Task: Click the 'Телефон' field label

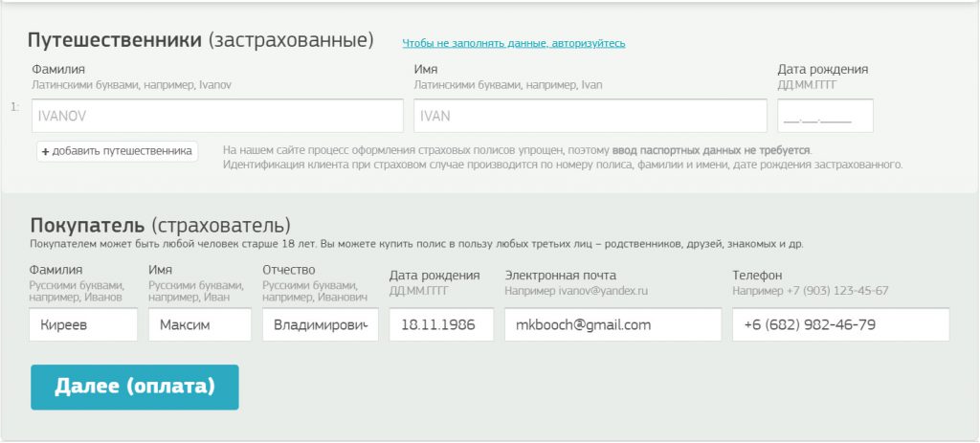Action: [x=757, y=276]
